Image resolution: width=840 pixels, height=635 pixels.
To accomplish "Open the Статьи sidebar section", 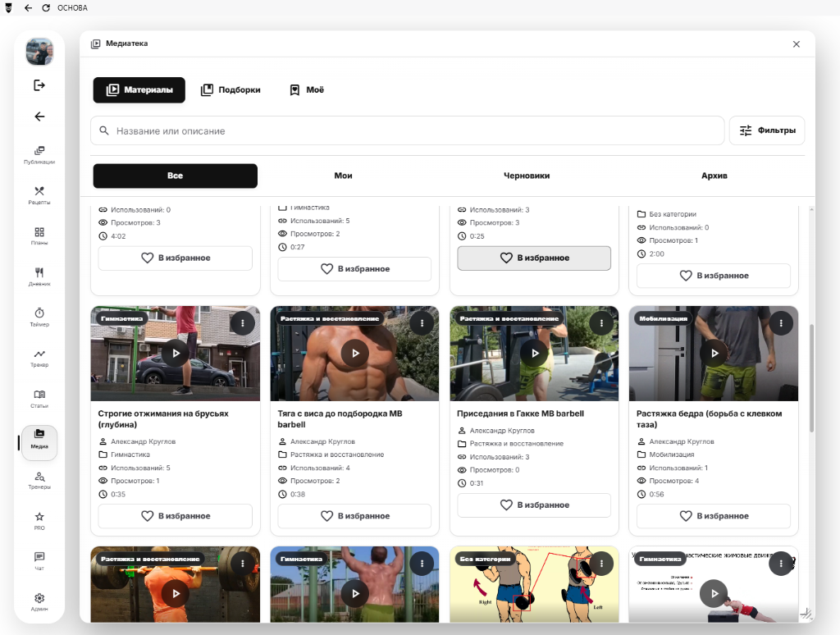I will (x=39, y=399).
